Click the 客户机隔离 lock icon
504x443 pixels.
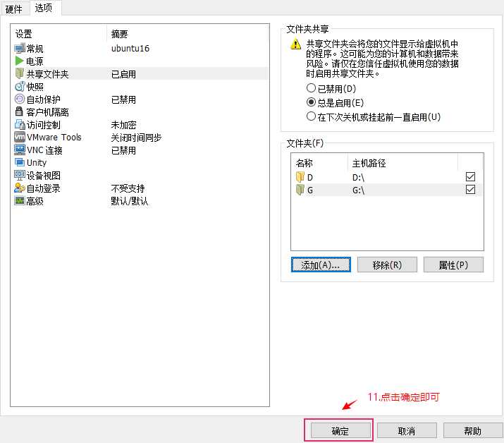tap(19, 111)
